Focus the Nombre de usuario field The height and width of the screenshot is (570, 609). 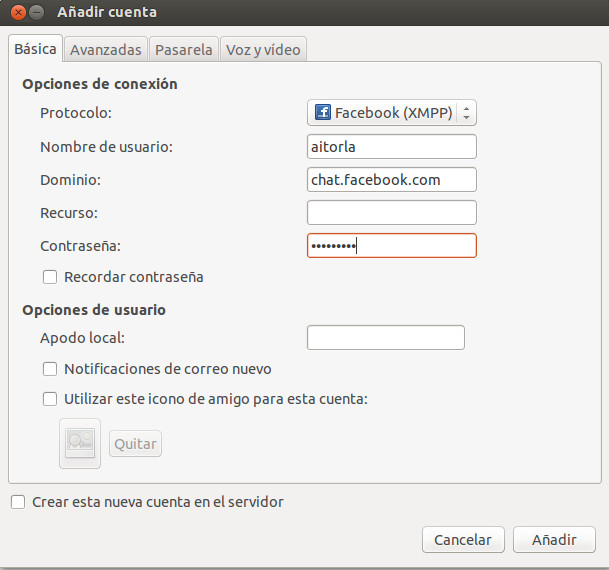tap(391, 146)
